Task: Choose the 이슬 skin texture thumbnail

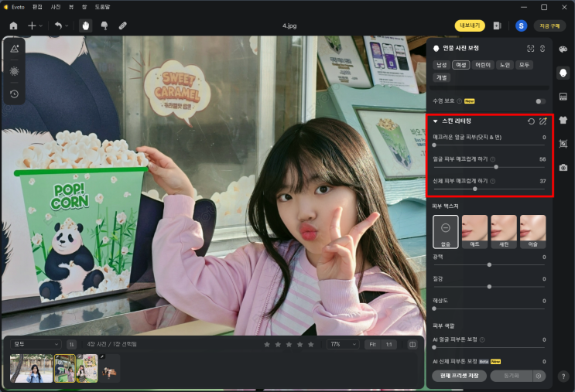Action: coord(533,232)
